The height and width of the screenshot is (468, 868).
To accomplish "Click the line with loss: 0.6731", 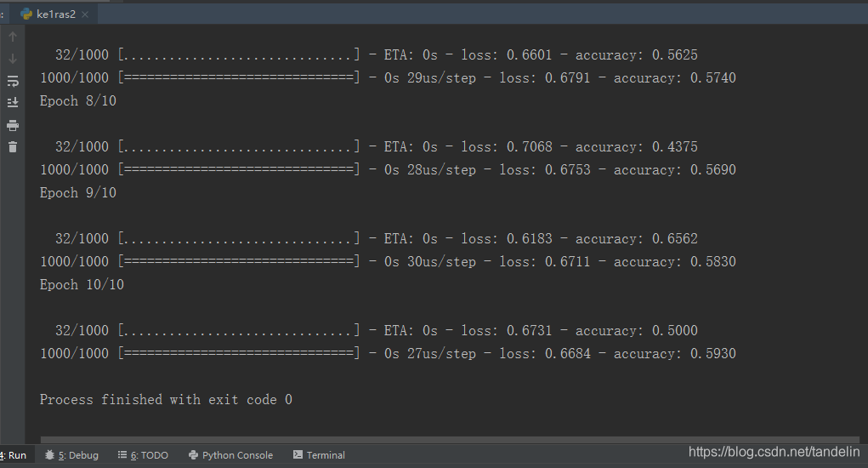I will tap(377, 331).
